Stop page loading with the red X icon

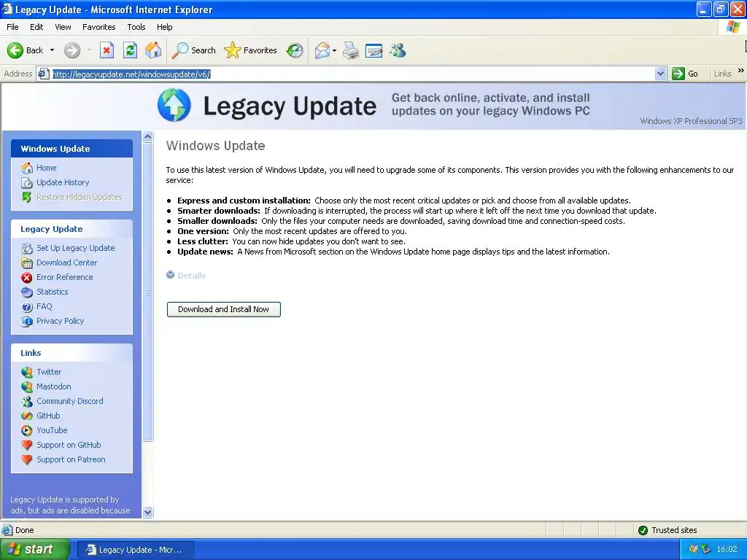tap(107, 50)
